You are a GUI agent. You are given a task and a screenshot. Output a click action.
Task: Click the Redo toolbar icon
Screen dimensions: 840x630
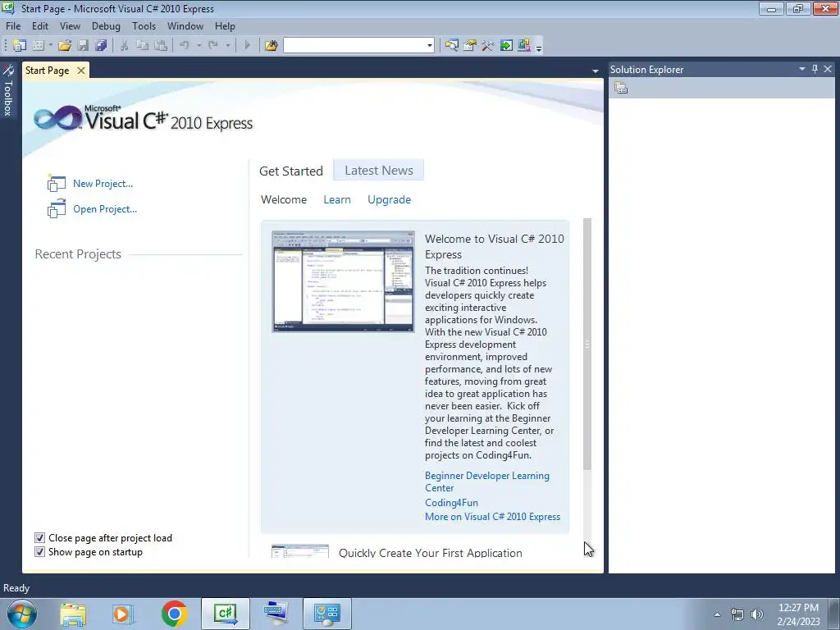(212, 46)
